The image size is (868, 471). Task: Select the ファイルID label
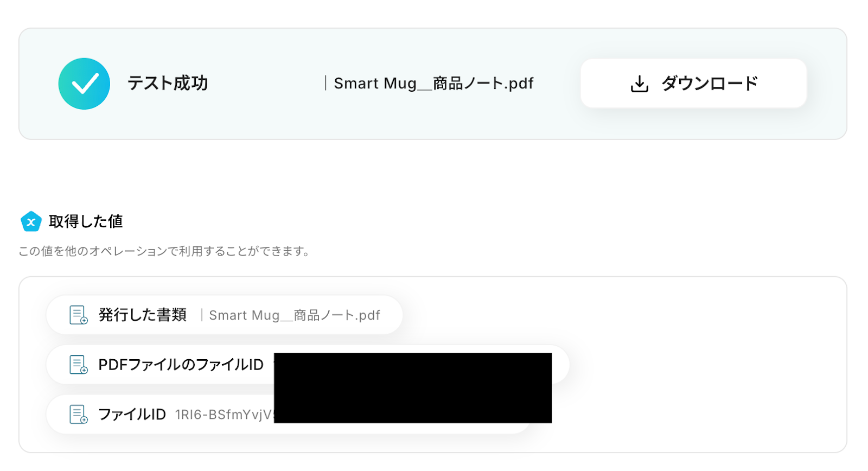pos(132,415)
